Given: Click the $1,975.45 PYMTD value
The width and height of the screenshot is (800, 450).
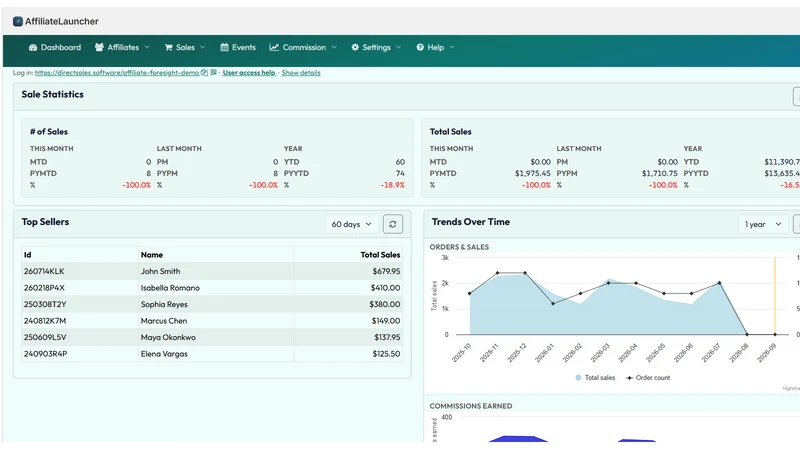Looking at the screenshot, I should [533, 173].
